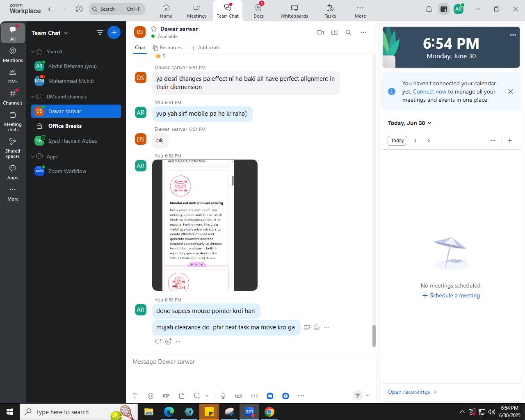Open Meeting chats in the sidebar

(x=13, y=121)
